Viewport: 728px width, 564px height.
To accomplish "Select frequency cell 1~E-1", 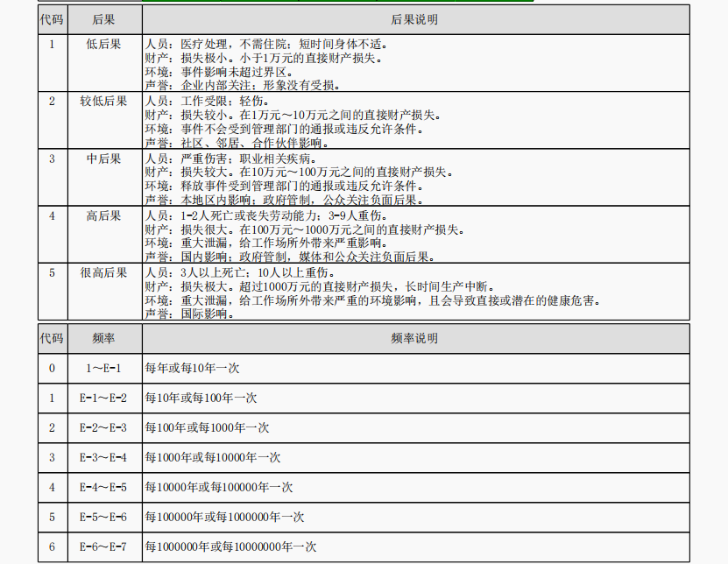I will pyautogui.click(x=105, y=369).
